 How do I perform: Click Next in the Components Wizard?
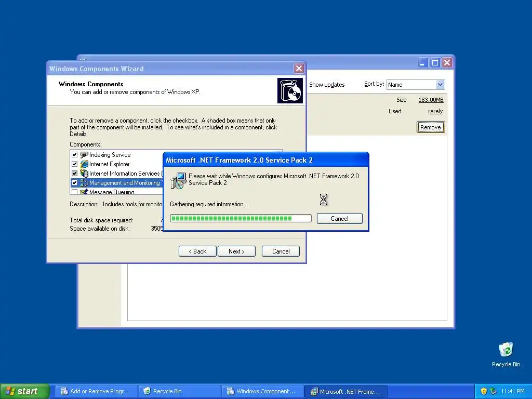tap(236, 251)
